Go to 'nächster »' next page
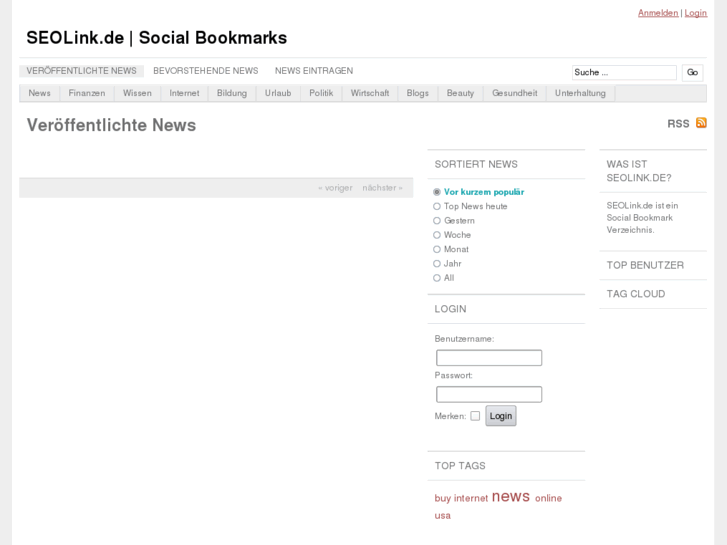The width and height of the screenshot is (727, 545). [x=383, y=188]
